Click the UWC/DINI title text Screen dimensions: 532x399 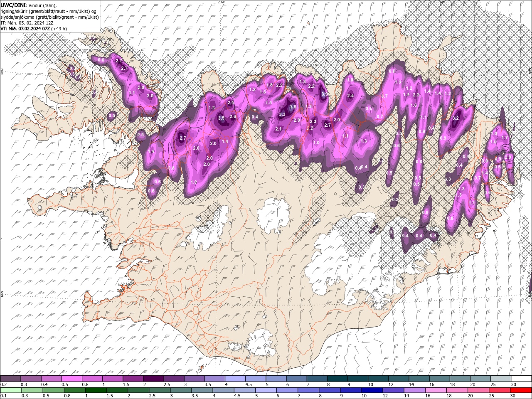pos(12,5)
